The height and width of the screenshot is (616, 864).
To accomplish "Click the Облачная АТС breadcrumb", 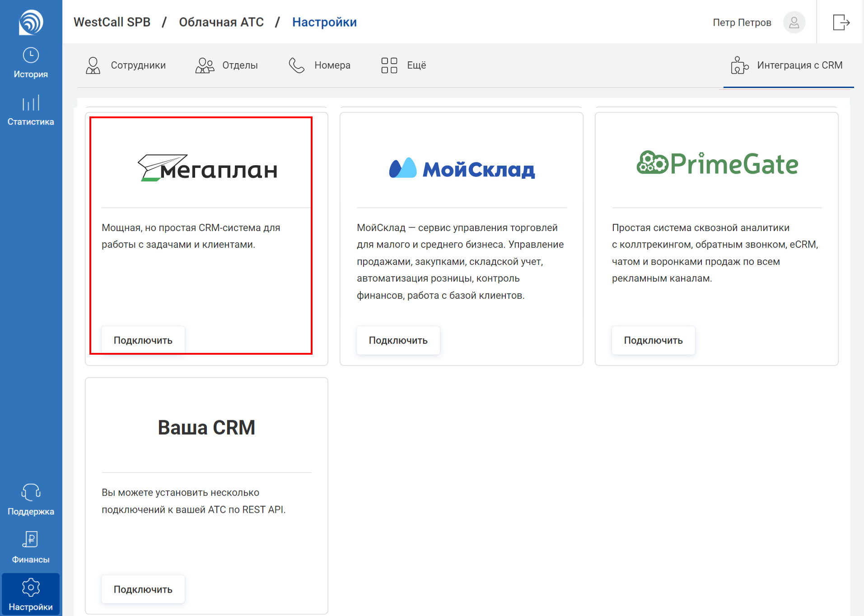I will click(221, 22).
